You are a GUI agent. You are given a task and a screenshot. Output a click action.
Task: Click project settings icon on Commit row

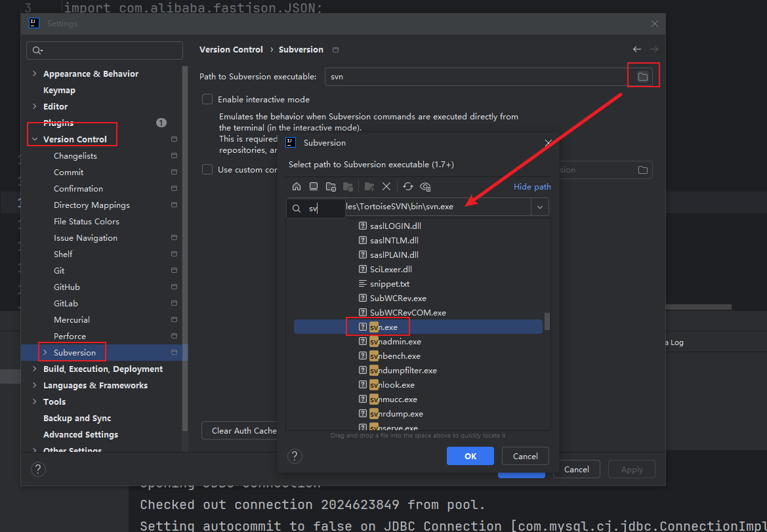(174, 172)
